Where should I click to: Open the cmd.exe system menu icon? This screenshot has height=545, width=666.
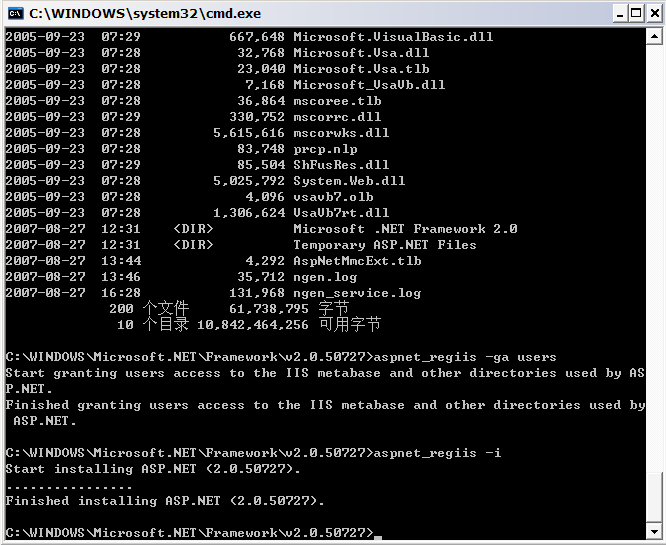[x=15, y=13]
